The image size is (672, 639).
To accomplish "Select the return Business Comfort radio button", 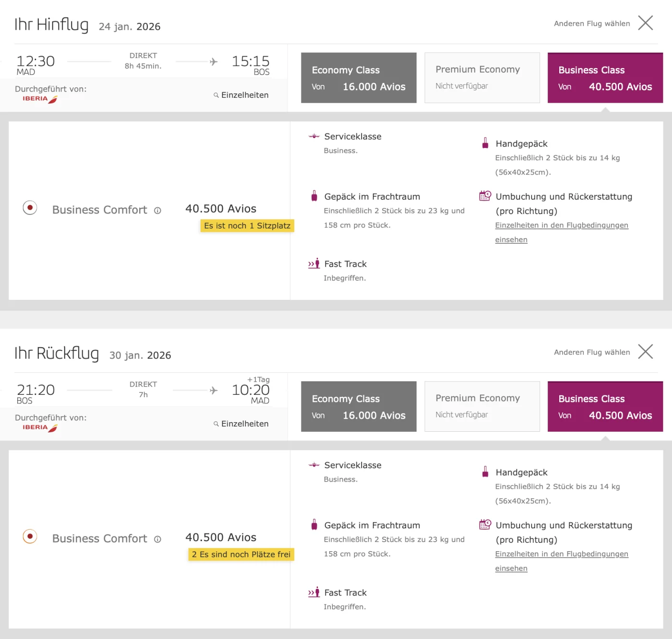I will 30,536.
